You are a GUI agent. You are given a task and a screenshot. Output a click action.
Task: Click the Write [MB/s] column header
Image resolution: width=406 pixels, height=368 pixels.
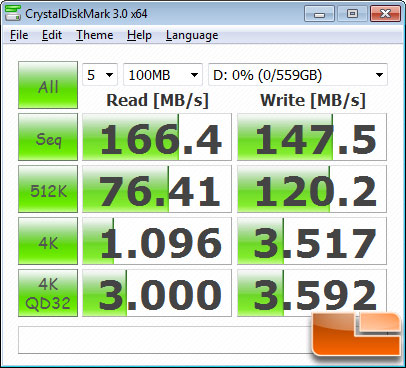[x=313, y=100]
